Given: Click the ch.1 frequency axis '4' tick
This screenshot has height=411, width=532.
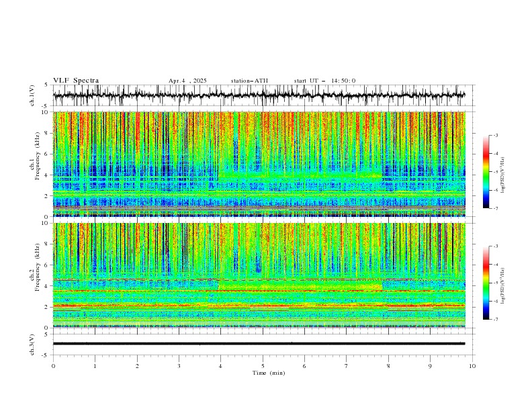Looking at the screenshot, I should point(48,175).
